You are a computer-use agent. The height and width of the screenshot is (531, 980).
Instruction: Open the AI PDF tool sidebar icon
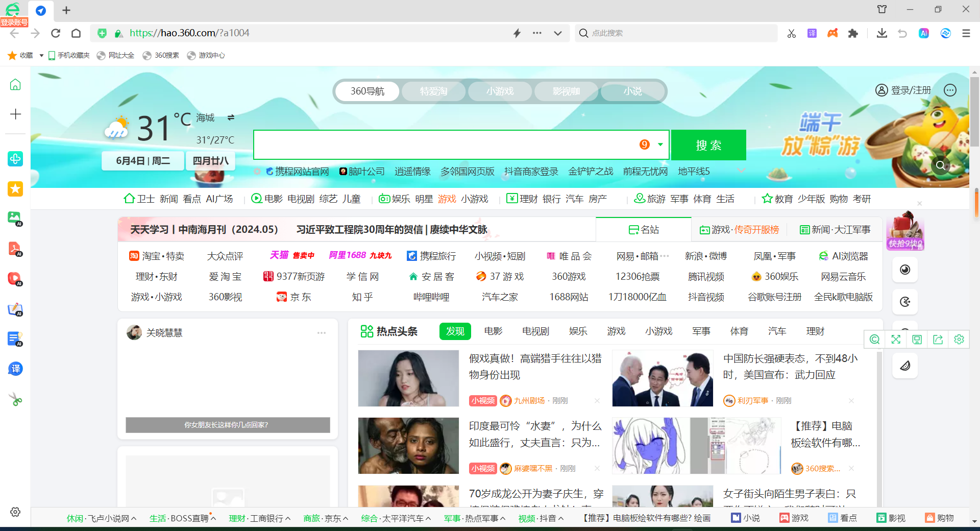click(15, 249)
